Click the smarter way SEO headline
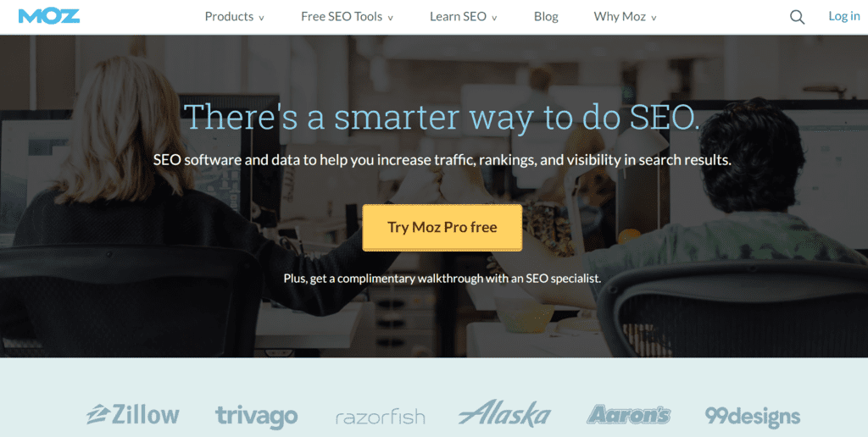The image size is (868, 437). [x=442, y=117]
